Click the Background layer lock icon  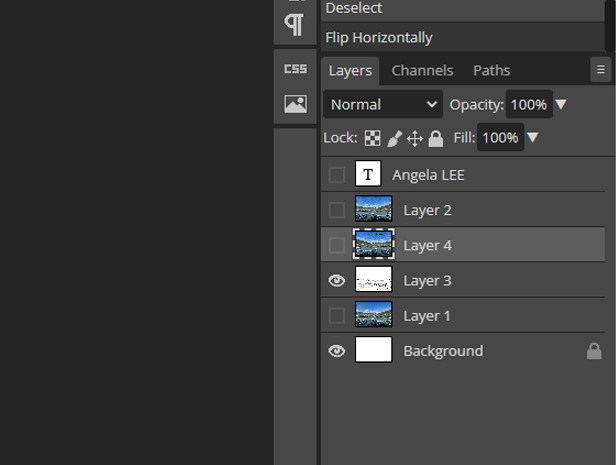pos(594,351)
